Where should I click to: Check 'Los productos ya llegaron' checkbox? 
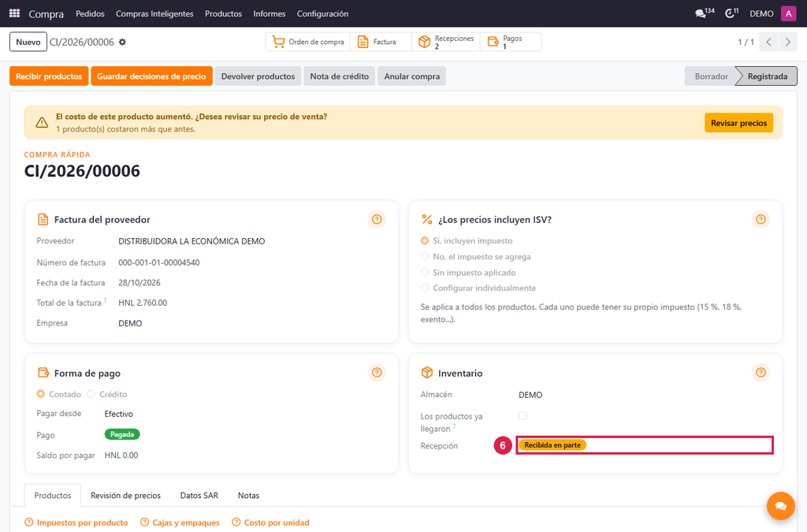pyautogui.click(x=523, y=415)
